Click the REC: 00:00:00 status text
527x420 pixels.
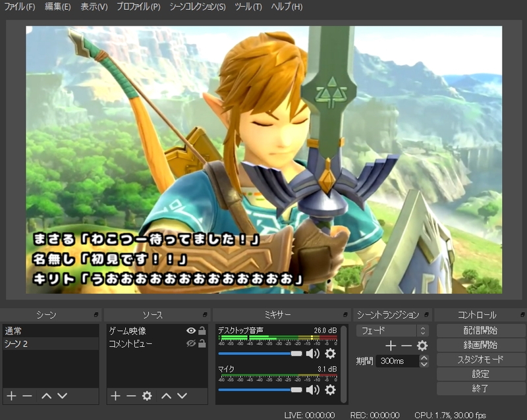pos(375,415)
